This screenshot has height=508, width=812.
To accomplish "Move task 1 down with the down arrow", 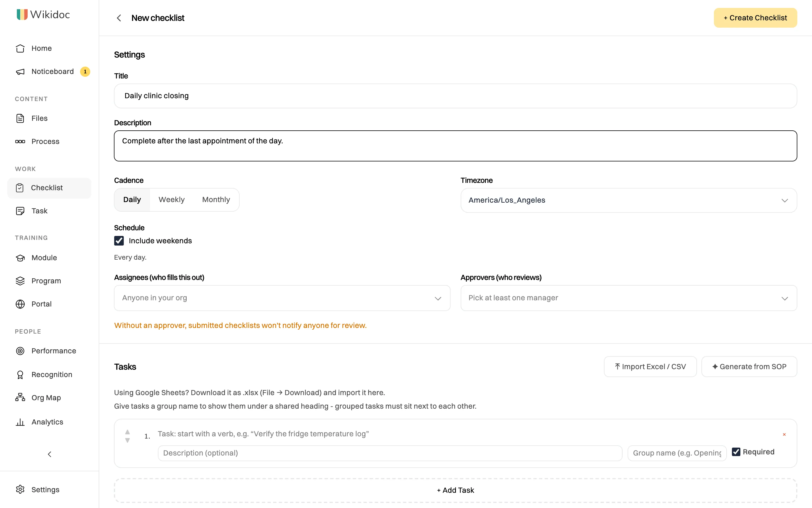I will coord(127,440).
